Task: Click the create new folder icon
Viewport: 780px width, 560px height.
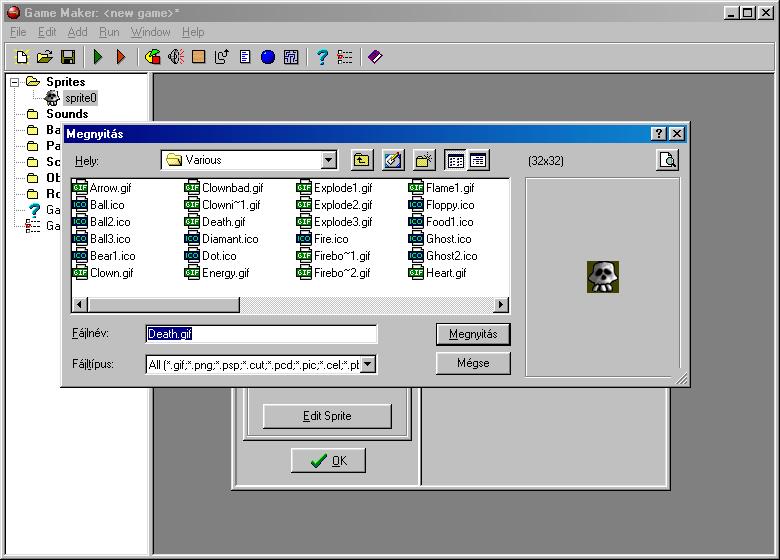Action: tap(424, 160)
